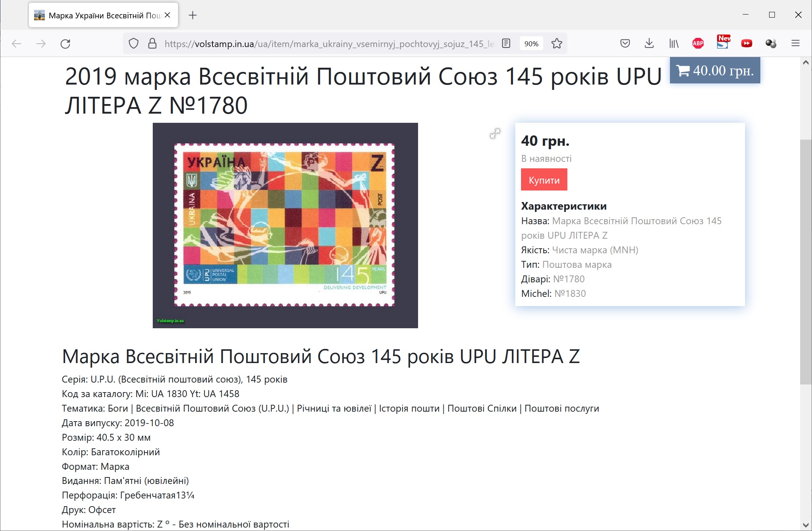812x531 pixels.
Task: Open the Library bookmarks icon
Action: 674,44
